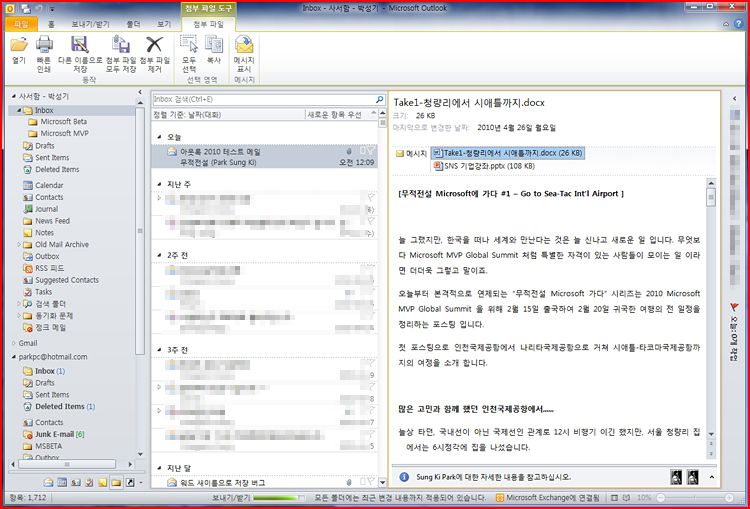Switch to the 폴더 ribbon tab
The width and height of the screenshot is (750, 509).
[133, 24]
